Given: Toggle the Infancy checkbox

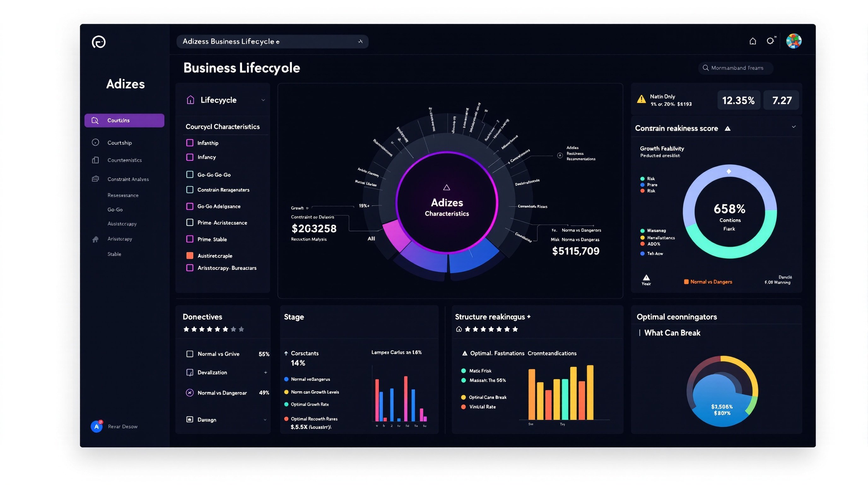Looking at the screenshot, I should pyautogui.click(x=190, y=157).
